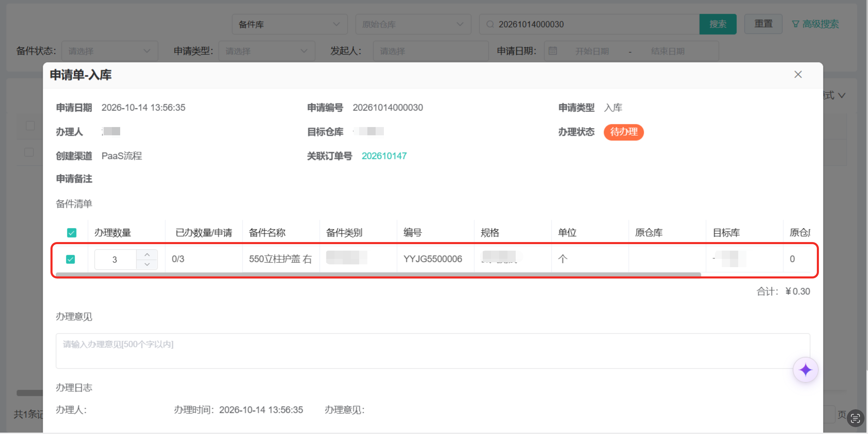Increase 办理数量 with the up arrow
This screenshot has width=868, height=434.
tap(147, 255)
